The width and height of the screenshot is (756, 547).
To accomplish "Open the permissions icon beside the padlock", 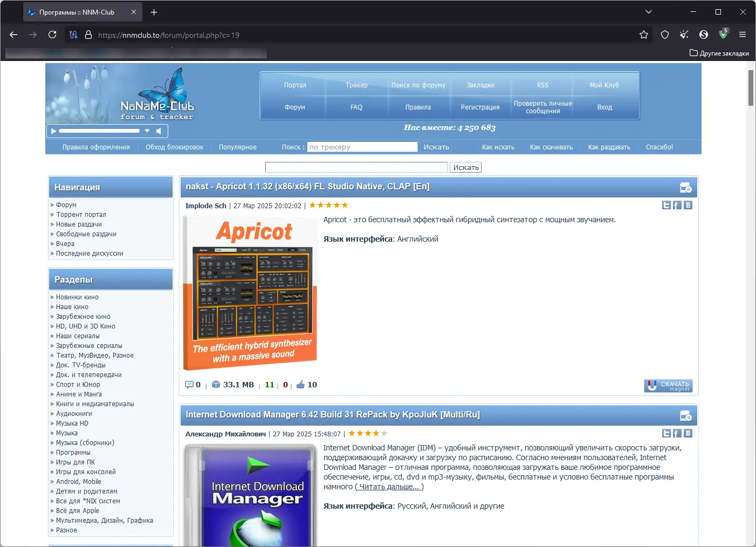I will coord(74,35).
